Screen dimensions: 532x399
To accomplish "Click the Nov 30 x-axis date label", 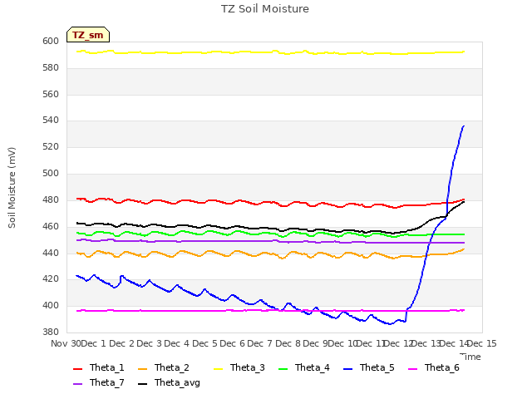I will pyautogui.click(x=66, y=343).
